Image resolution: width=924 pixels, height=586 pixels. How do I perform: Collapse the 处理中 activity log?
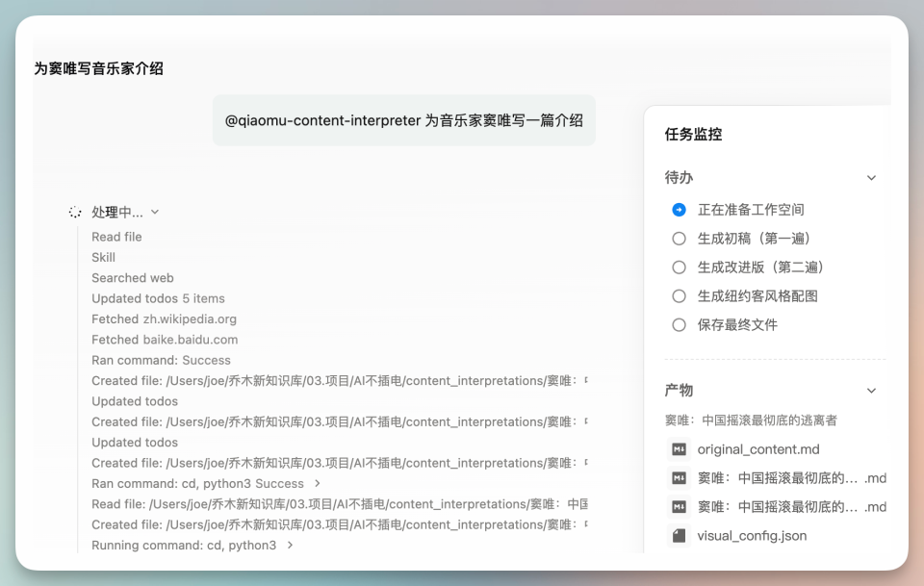155,212
